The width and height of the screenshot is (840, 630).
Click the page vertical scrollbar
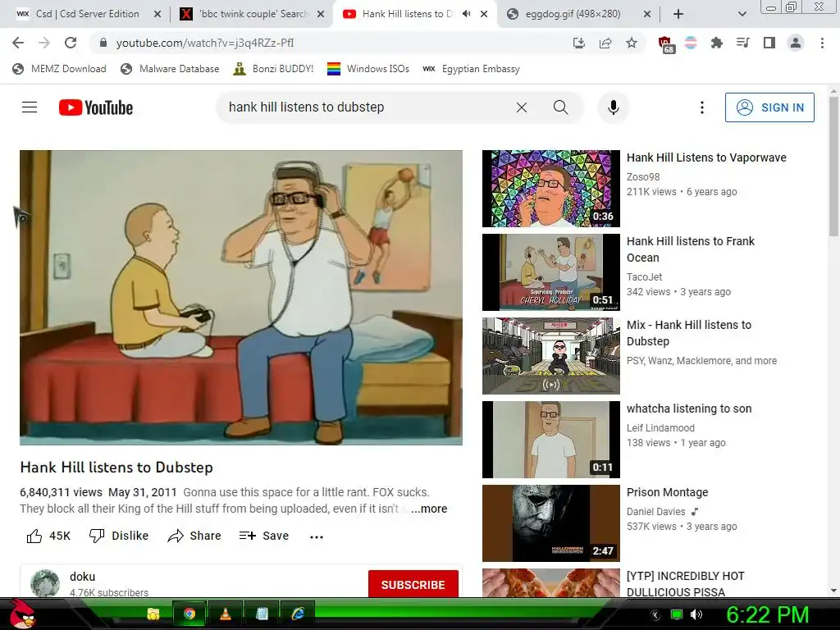tap(833, 166)
